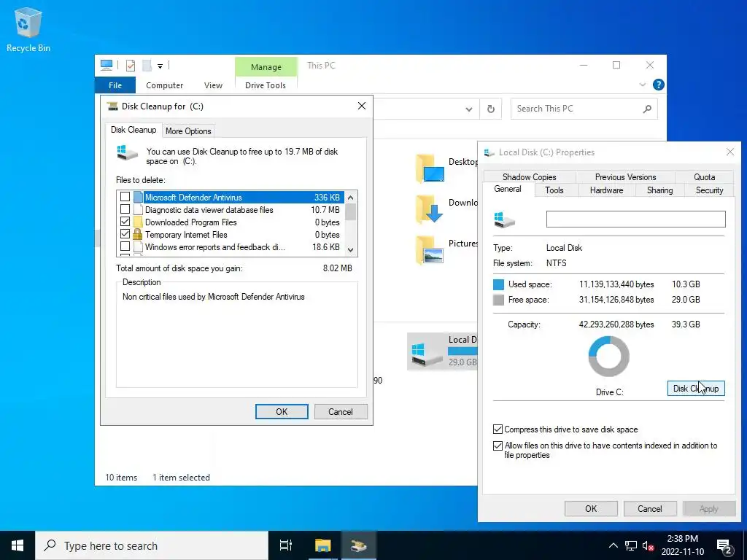Click the Files to delete scrollbar thumb
This screenshot has height=560, width=747.
tap(351, 212)
